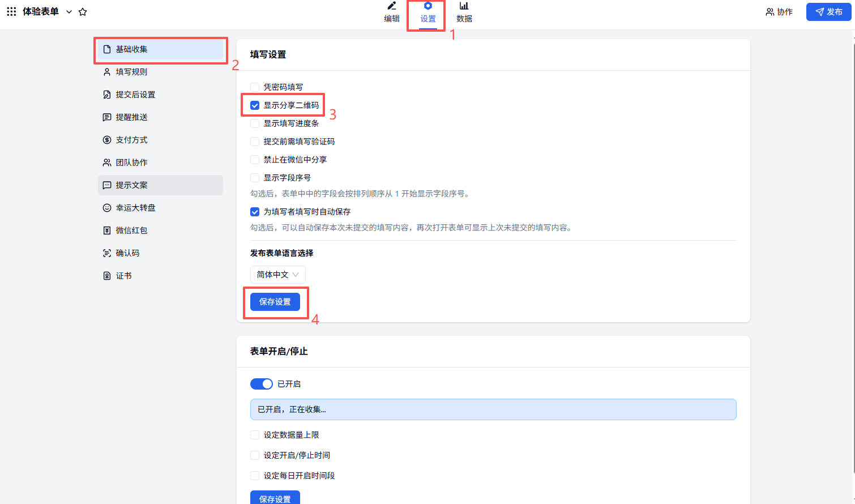Click the 证书 certificate icon
Screen dimensions: 855x504
107,276
